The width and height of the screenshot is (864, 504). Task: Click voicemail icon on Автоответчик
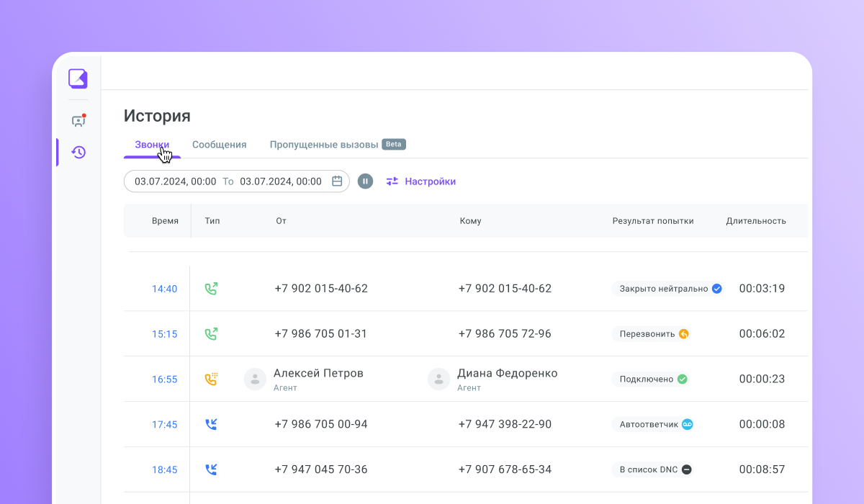[687, 424]
